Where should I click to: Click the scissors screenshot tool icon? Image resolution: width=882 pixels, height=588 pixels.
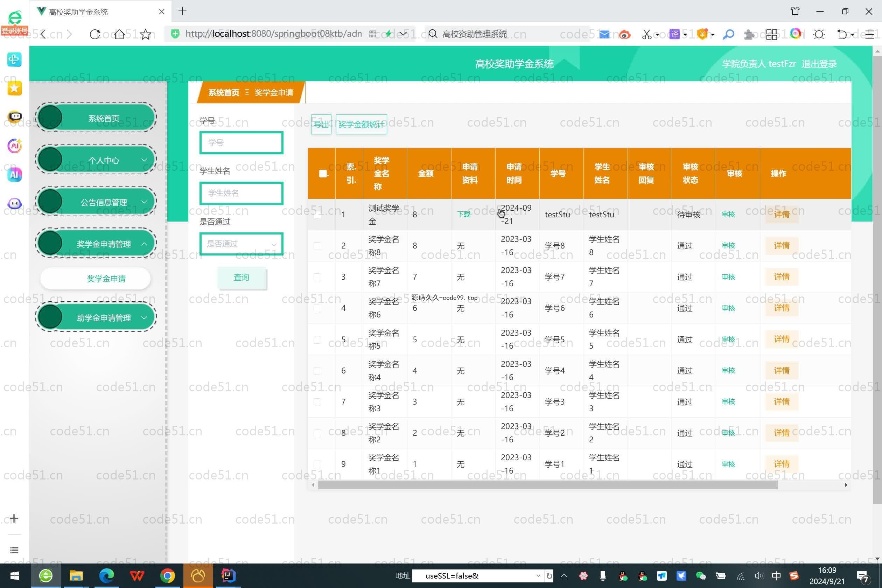646,35
